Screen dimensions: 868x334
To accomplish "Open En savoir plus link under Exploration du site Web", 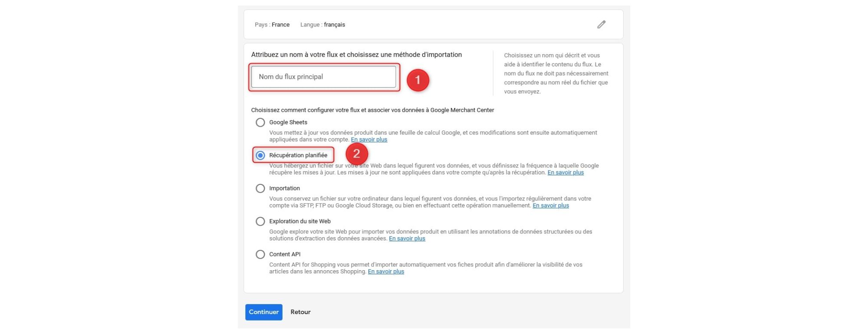I will (x=407, y=239).
